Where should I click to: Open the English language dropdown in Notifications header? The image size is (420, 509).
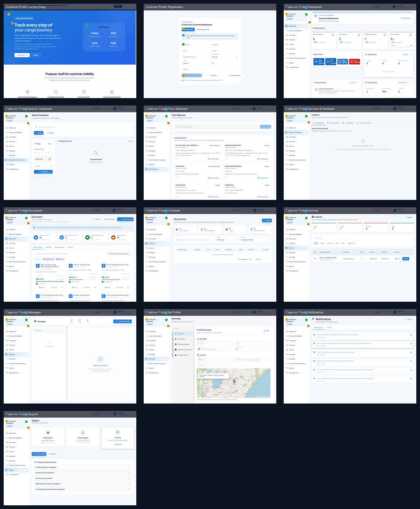(377, 312)
